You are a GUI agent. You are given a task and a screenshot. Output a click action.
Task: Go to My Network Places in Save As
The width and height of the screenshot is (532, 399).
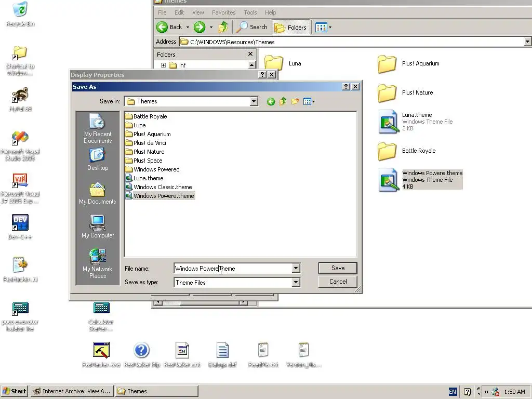tap(98, 263)
